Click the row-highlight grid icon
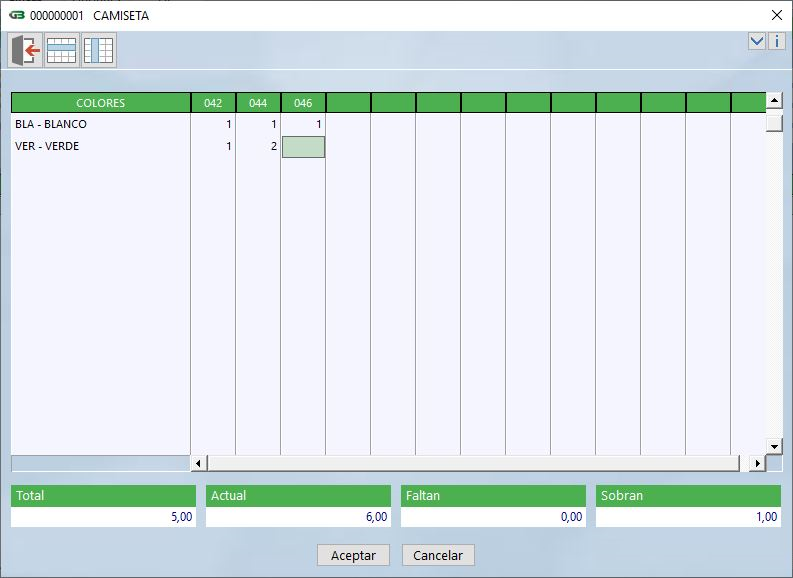The height and width of the screenshot is (578, 793). [61, 50]
